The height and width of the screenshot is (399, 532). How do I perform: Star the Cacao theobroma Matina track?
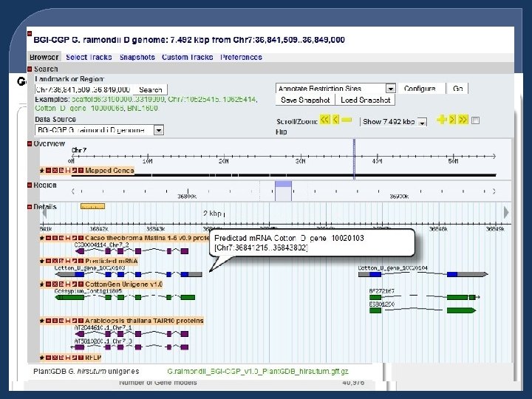42,238
